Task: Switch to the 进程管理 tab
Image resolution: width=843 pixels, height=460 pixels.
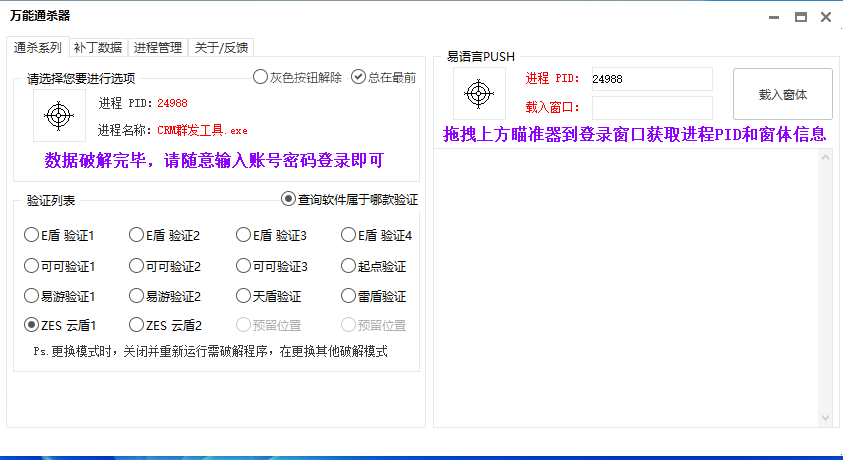Action: pyautogui.click(x=158, y=47)
